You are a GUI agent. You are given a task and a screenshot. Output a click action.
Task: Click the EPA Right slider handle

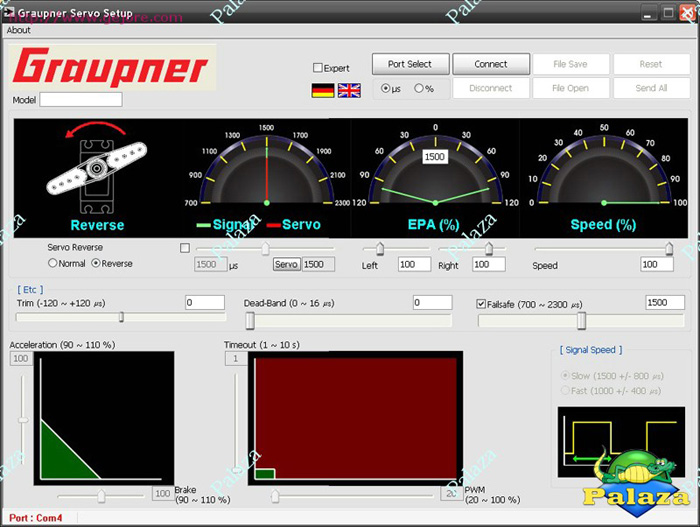pyautogui.click(x=489, y=248)
